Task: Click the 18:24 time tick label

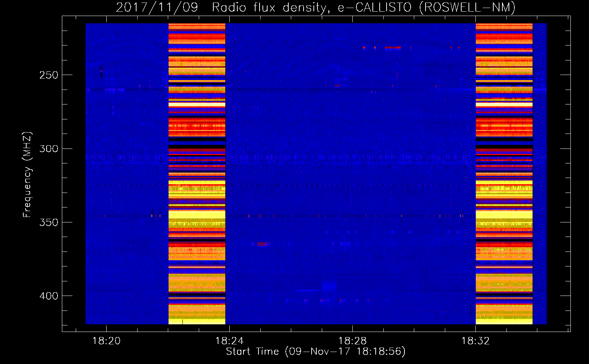Action: tap(229, 341)
